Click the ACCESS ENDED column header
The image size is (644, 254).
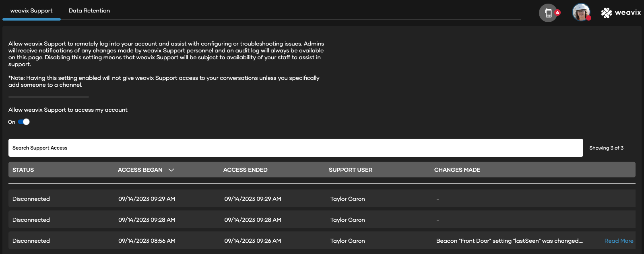246,170
